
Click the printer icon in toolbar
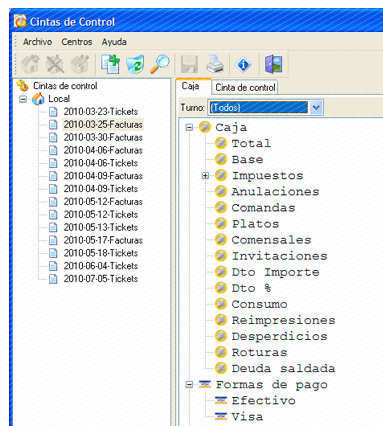click(x=215, y=64)
